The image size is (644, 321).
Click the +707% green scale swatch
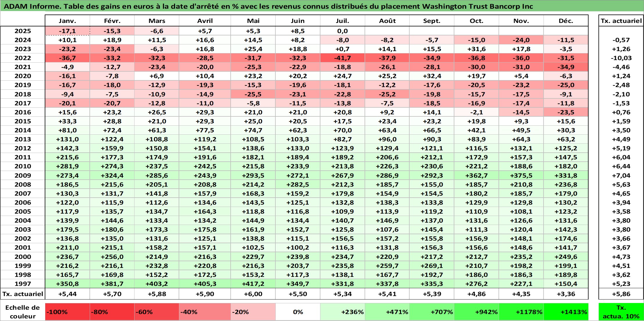point(432,312)
